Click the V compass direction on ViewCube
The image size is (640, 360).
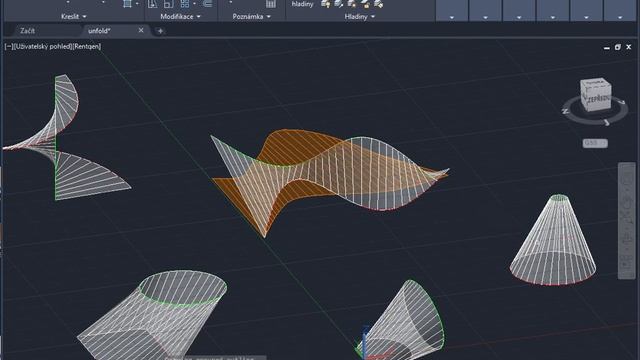click(x=623, y=102)
